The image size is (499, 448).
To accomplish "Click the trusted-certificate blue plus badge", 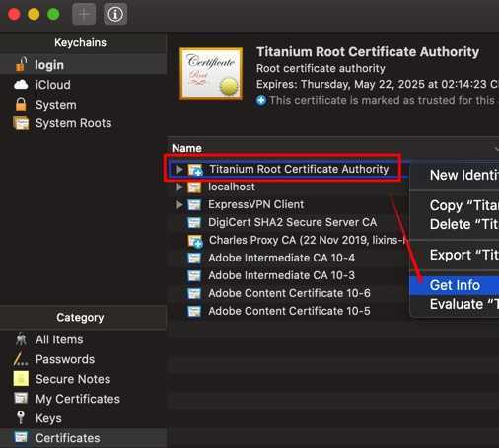I will 261,100.
